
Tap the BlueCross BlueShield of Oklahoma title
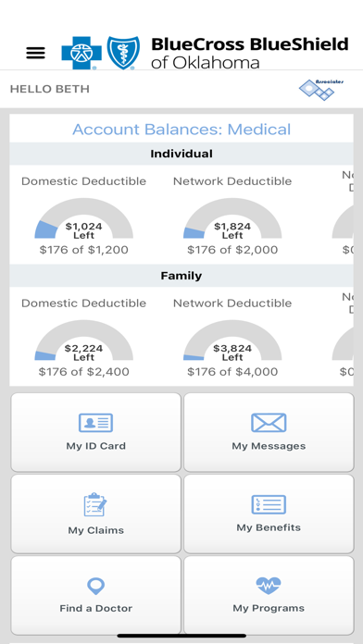coord(250,53)
